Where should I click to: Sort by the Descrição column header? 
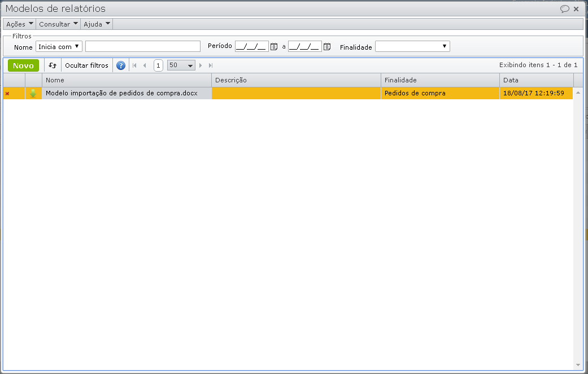click(296, 80)
